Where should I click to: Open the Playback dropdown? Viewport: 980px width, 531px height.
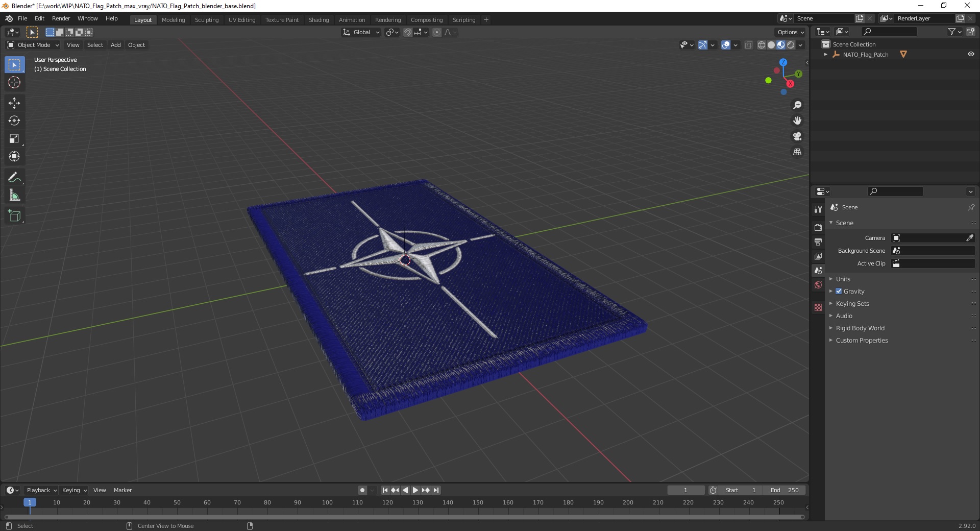tap(41, 490)
